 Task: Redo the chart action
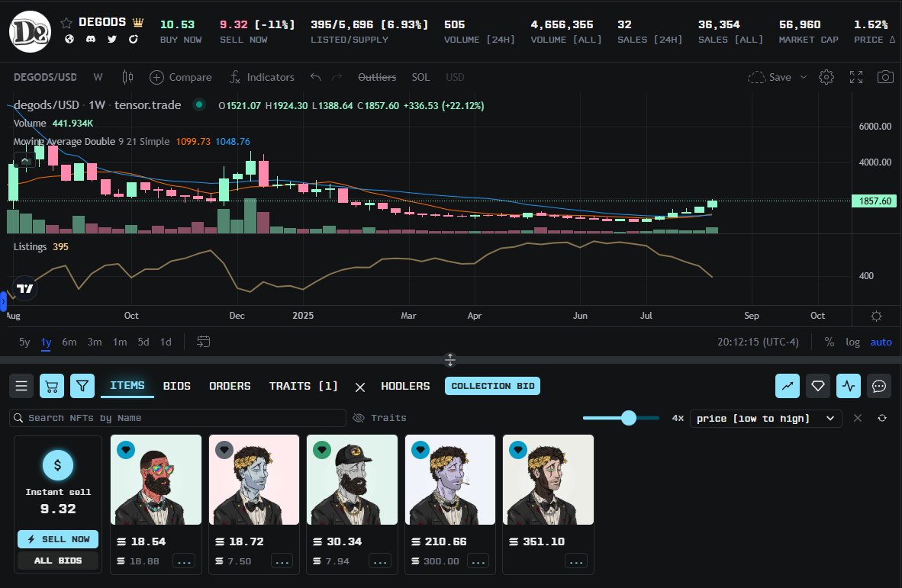(x=337, y=77)
